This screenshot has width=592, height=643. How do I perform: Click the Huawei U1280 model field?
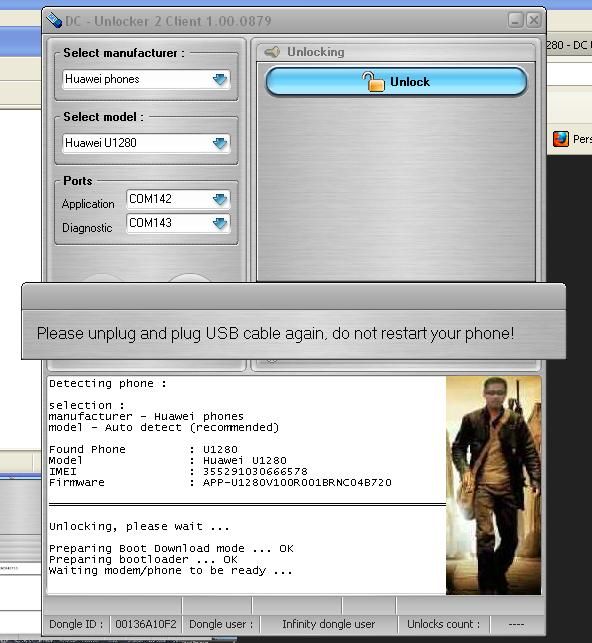click(146, 143)
